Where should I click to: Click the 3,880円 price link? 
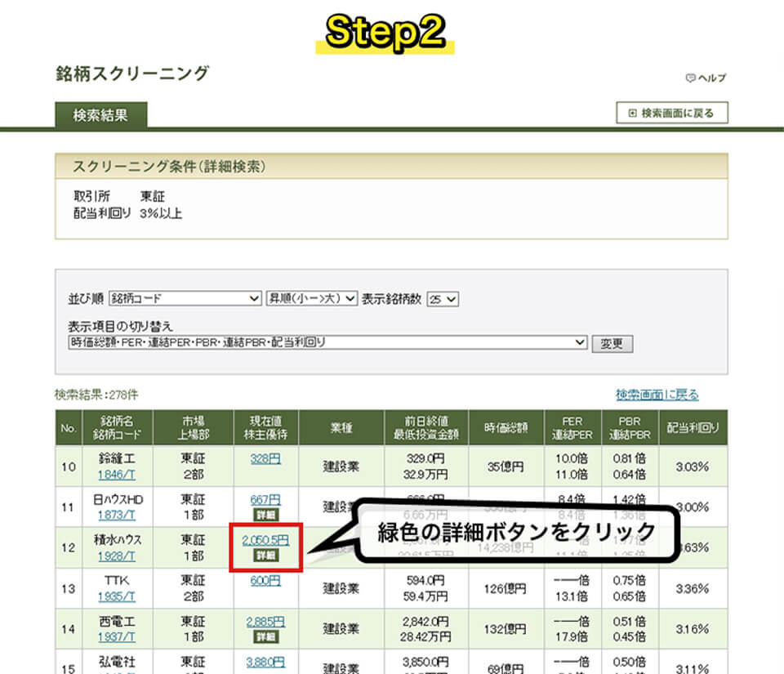(x=265, y=662)
